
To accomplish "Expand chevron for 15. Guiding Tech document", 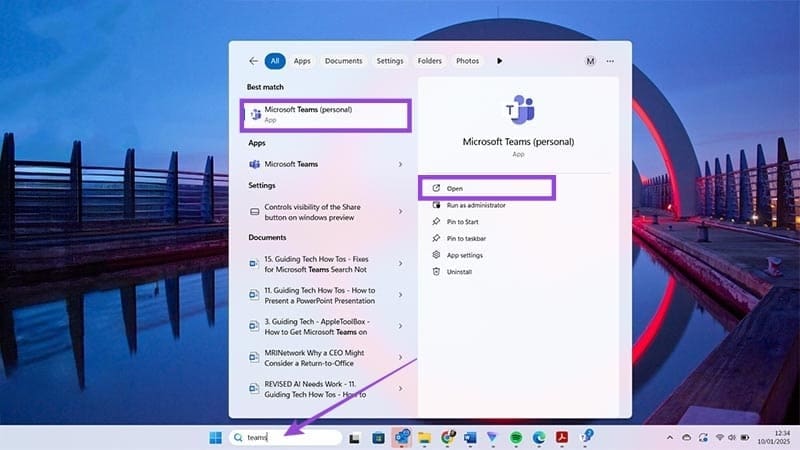I will [x=401, y=263].
